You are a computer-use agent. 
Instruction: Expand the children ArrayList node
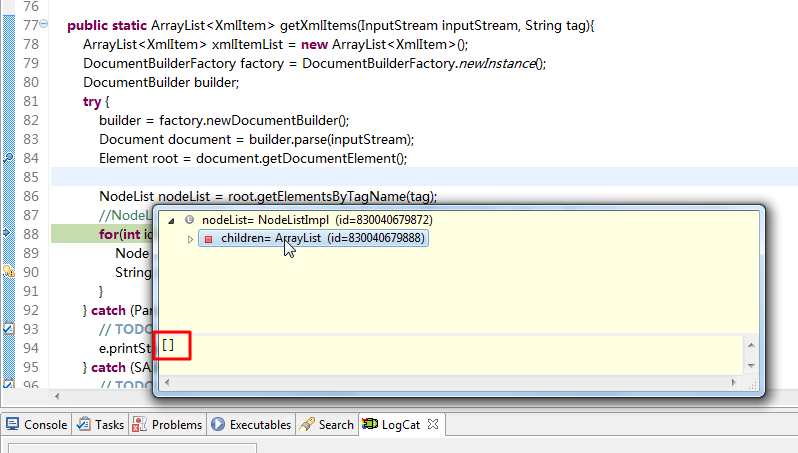coord(190,239)
